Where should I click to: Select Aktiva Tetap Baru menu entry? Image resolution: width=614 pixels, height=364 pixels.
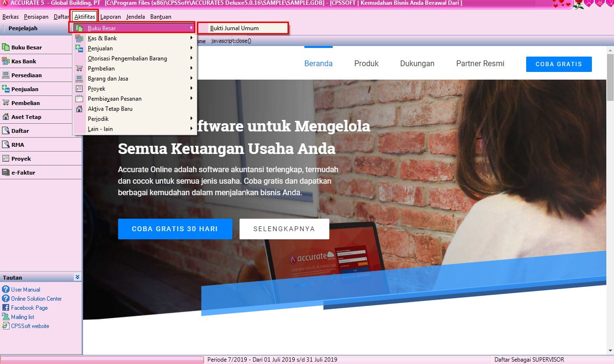110,109
